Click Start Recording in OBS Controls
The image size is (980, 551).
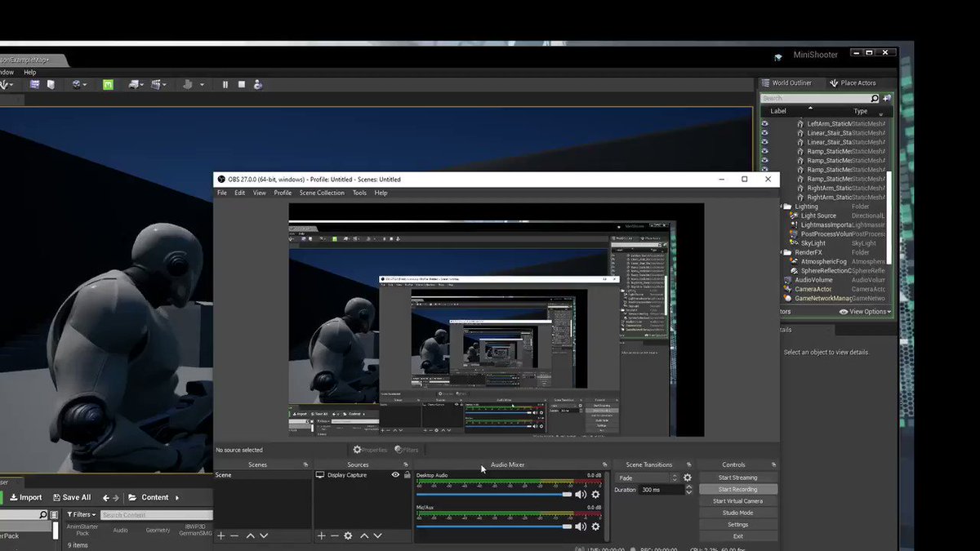point(737,488)
